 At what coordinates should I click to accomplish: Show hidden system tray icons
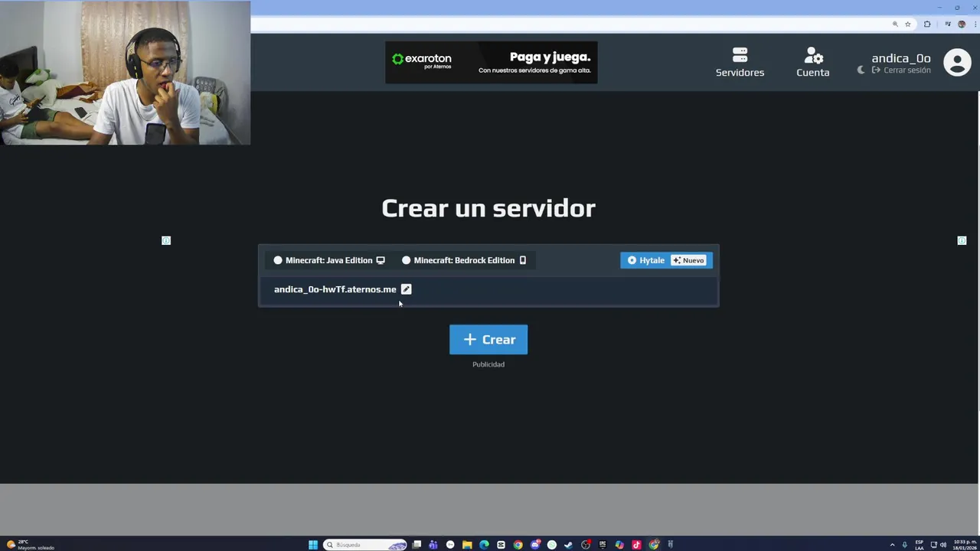(x=892, y=545)
